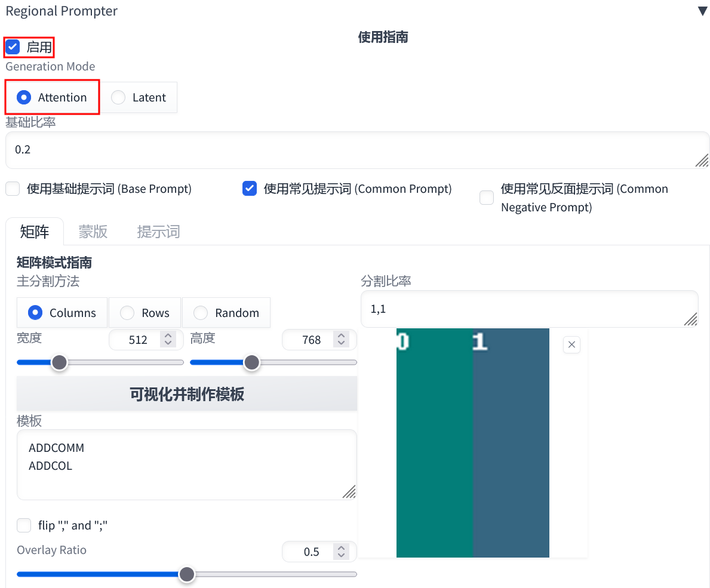Switch to the 蒙版 tab
The image size is (710, 588).
[x=93, y=232]
